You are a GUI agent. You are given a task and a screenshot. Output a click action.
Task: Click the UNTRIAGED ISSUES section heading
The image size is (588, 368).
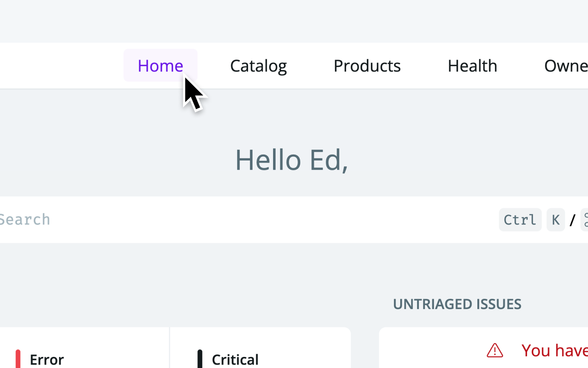457,304
